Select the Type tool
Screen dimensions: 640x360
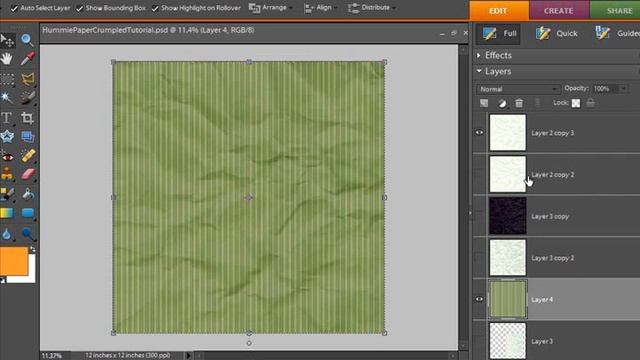coord(7,118)
